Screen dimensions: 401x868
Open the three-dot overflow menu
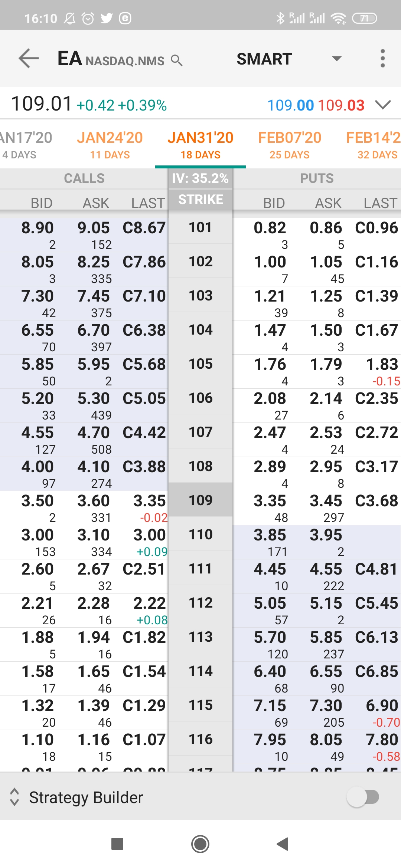coord(382,59)
